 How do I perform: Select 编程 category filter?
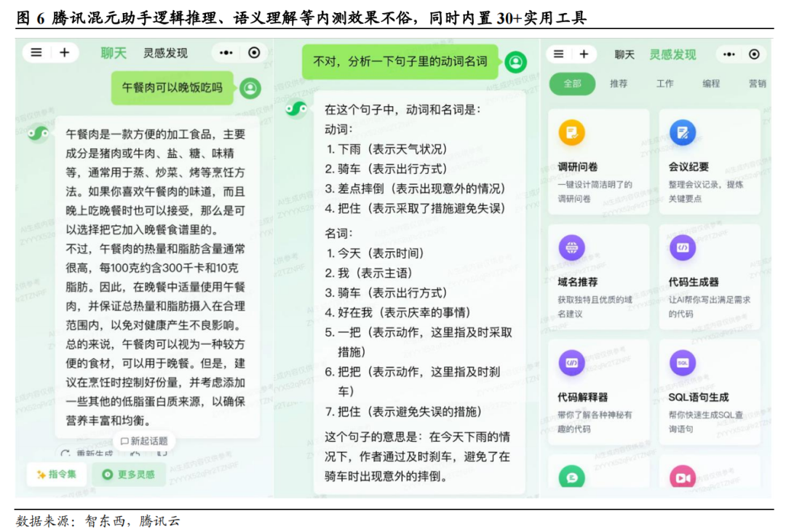click(711, 84)
